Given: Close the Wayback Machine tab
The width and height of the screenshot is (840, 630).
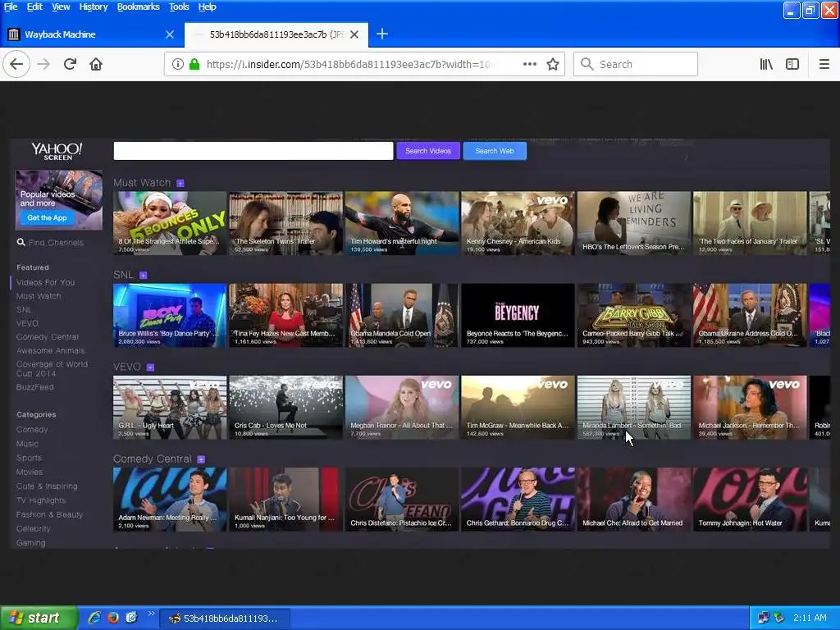Looking at the screenshot, I should 169,34.
